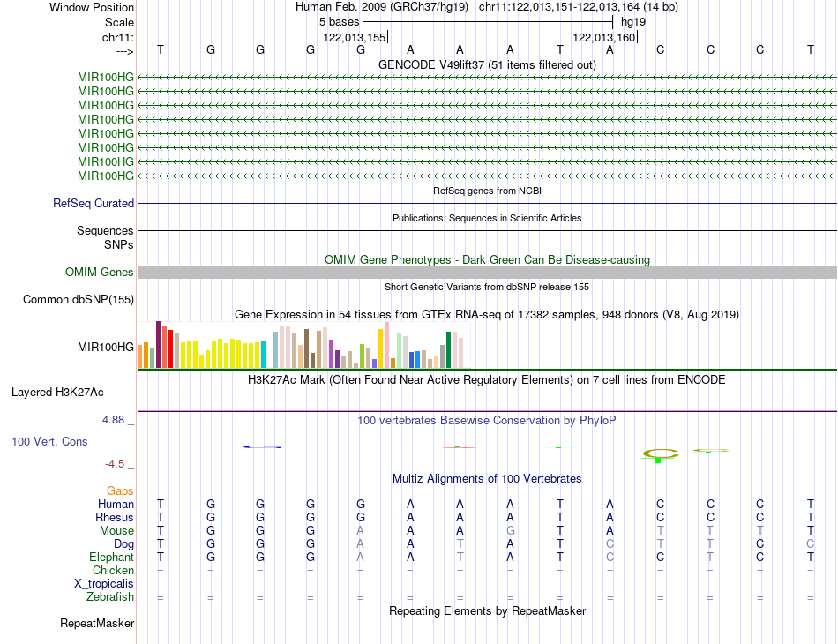Click the GTEx Gene Expression track title
This screenshot has height=644, width=838.
click(487, 314)
